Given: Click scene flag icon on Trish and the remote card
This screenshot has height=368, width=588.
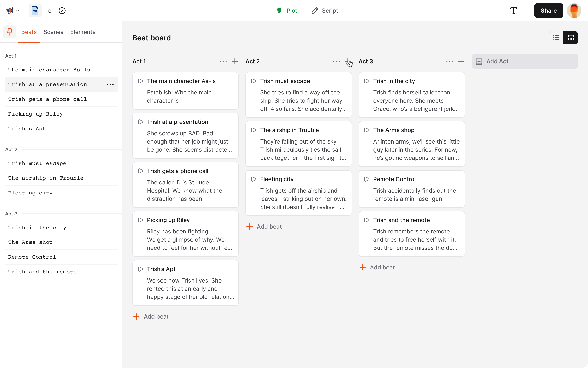Looking at the screenshot, I should click(367, 220).
